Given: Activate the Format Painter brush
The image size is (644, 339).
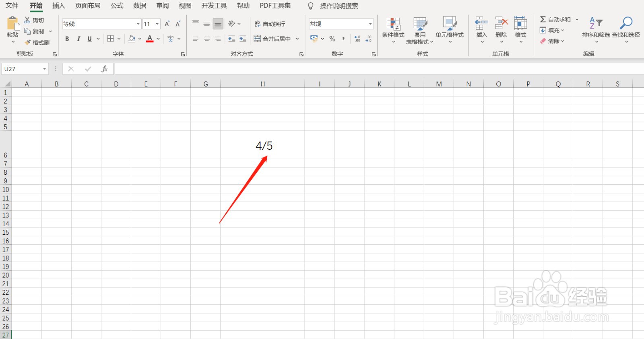Looking at the screenshot, I should [27, 42].
